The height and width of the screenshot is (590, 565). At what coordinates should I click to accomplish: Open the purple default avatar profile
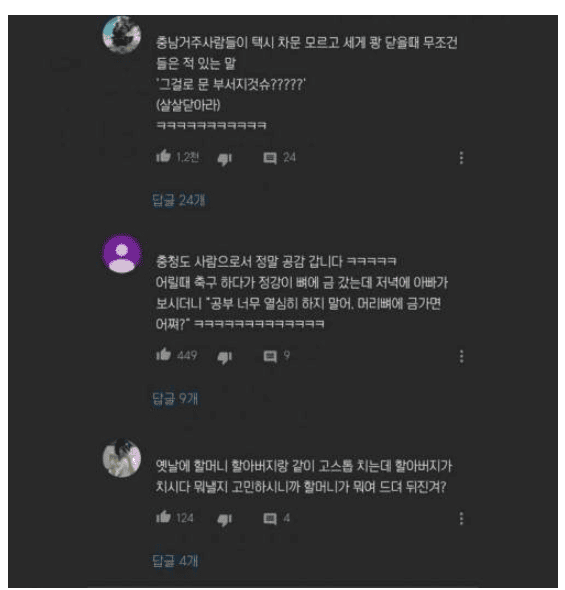pos(122,254)
